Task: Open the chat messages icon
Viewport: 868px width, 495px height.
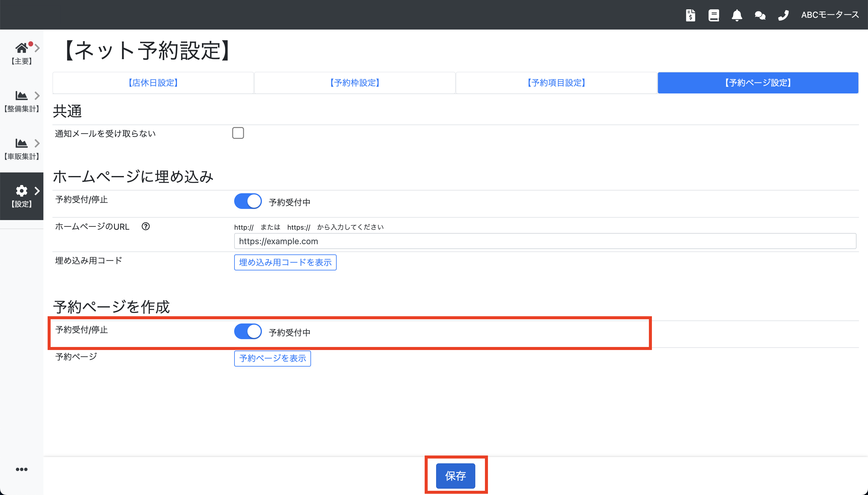Action: (x=760, y=15)
